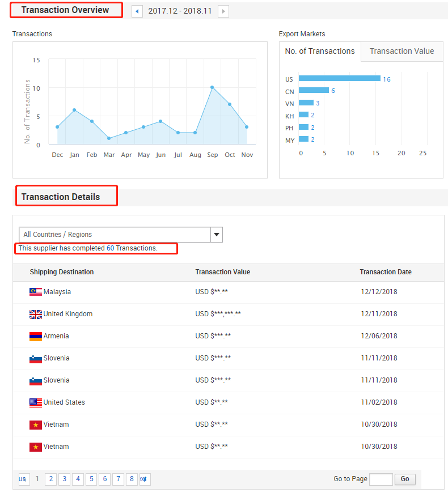Open the All Countries / Regions dropdown
The width and height of the screenshot is (448, 501).
tap(115, 235)
